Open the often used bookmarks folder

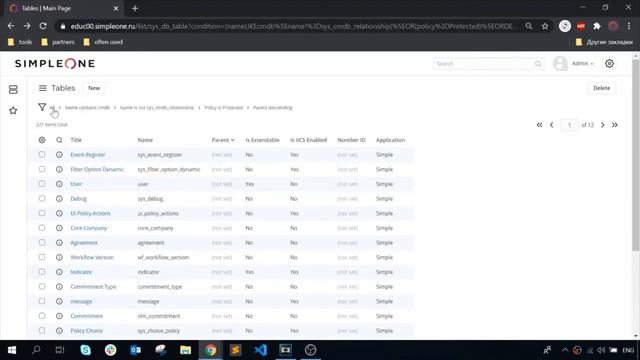(x=103, y=42)
